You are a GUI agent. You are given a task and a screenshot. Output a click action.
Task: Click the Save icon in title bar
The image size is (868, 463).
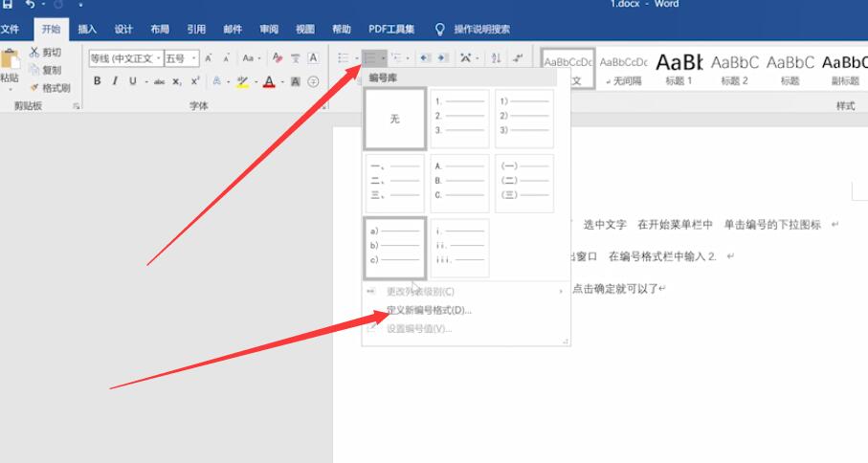click(x=8, y=4)
